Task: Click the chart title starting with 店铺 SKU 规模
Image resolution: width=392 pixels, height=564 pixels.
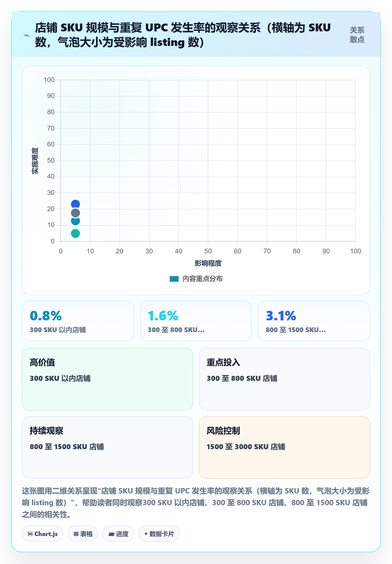Action: click(183, 35)
